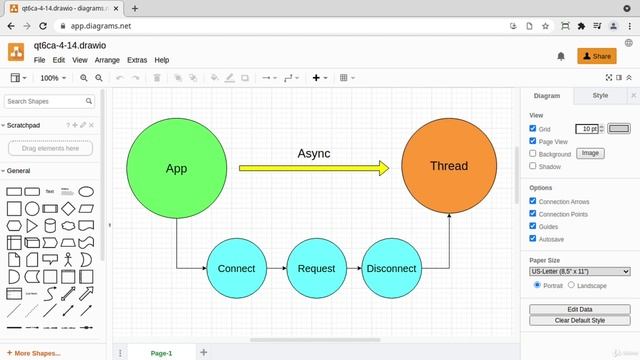Screen dimensions: 640x360
Task: Click the Format panel toggle icon
Action: click(x=619, y=78)
